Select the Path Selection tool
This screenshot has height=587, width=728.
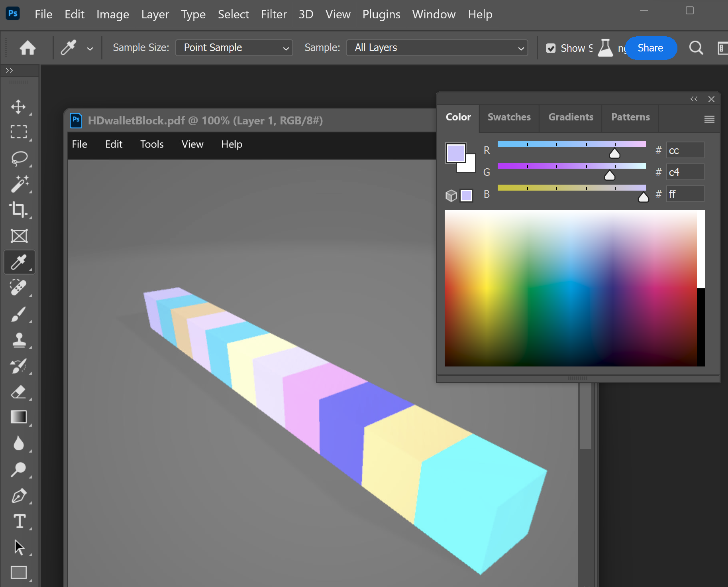[19, 547]
